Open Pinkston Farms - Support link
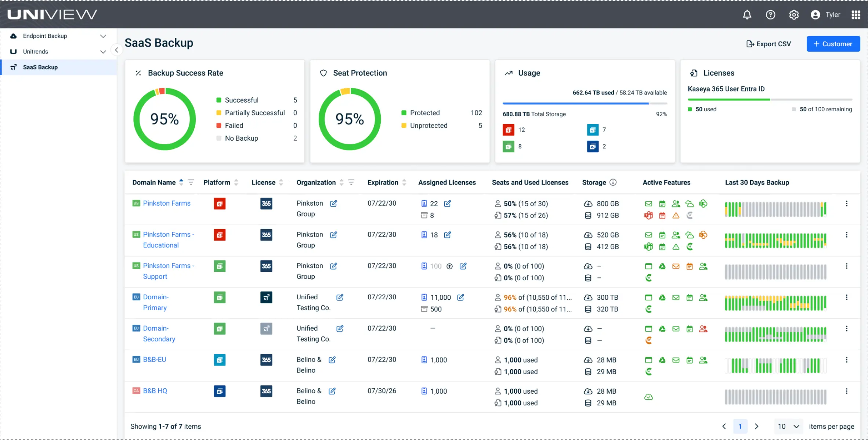 [x=169, y=271]
